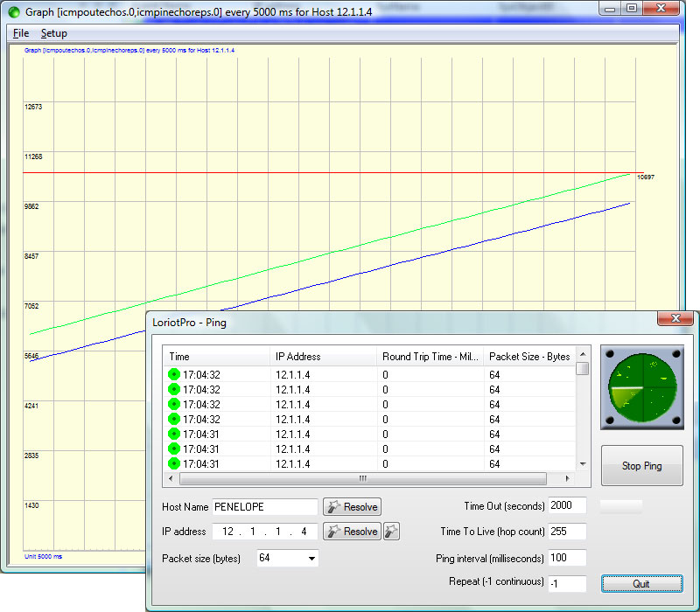The height and width of the screenshot is (612, 700).
Task: Maximize the Graph window
Action: click(x=631, y=9)
